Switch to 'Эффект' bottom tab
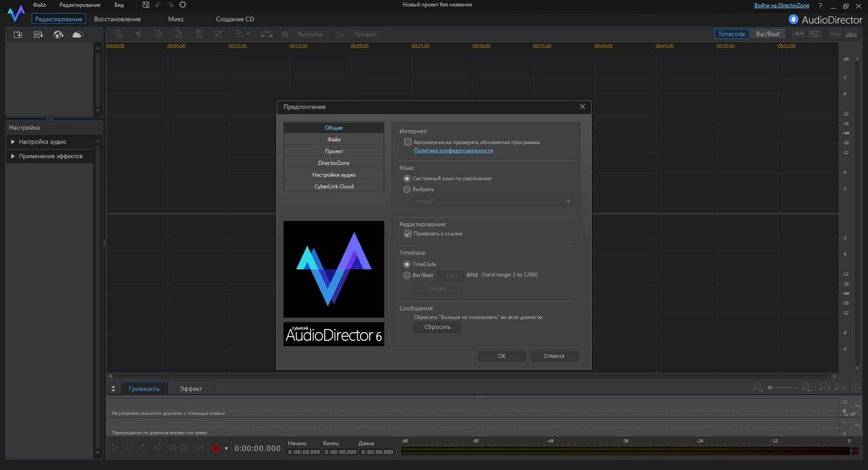 click(191, 389)
